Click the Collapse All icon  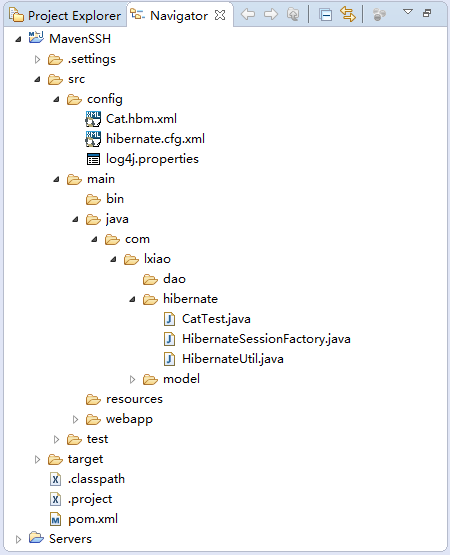[x=325, y=15]
